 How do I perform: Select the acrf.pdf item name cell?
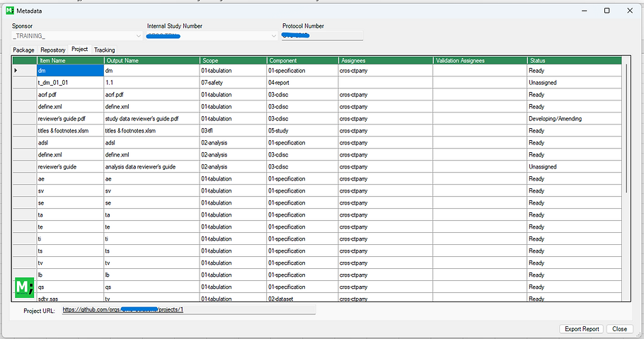[x=70, y=95]
